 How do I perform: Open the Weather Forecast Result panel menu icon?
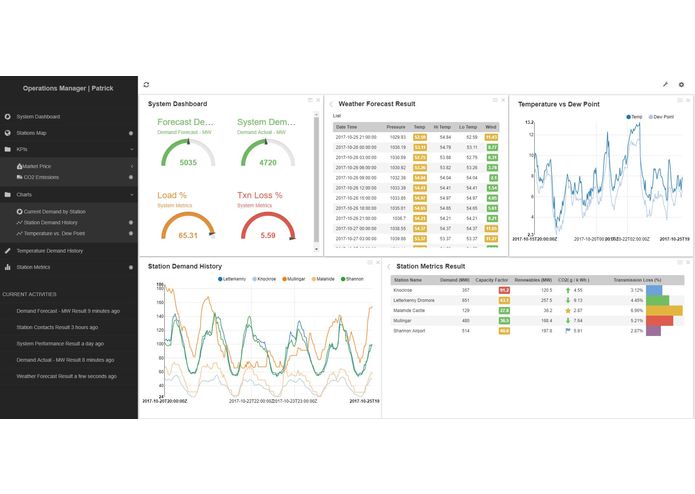495,100
